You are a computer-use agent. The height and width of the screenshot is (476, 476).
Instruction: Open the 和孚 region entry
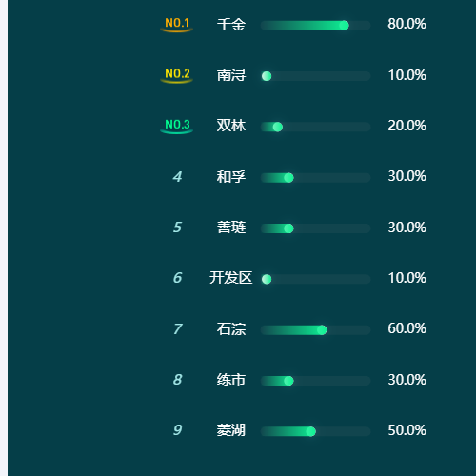(x=231, y=177)
